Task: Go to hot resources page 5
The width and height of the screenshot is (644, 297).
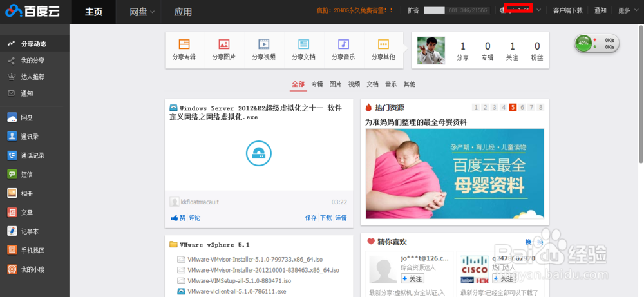Action: point(512,108)
